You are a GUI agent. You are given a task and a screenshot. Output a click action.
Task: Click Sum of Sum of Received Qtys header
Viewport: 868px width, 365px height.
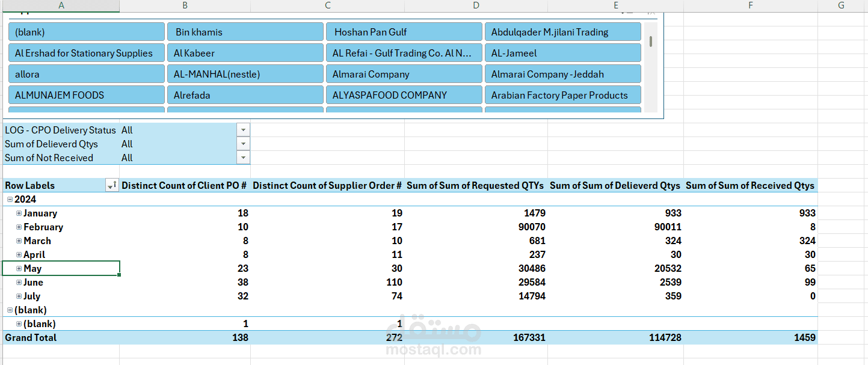click(750, 186)
